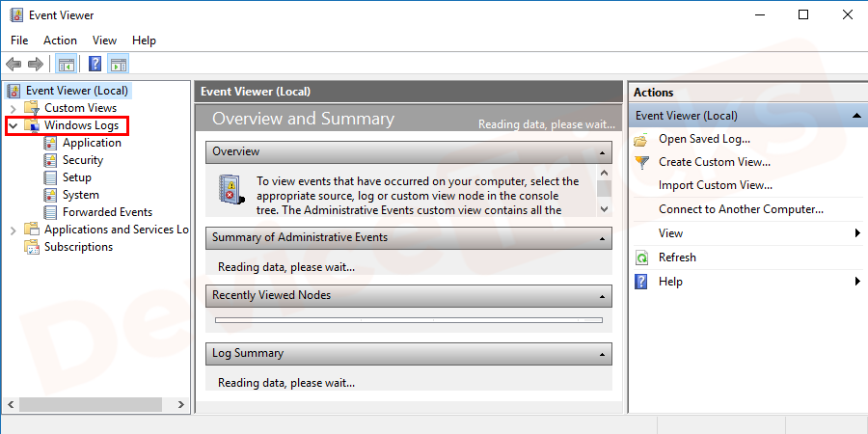Collapse the Windows Logs tree node

[x=14, y=125]
